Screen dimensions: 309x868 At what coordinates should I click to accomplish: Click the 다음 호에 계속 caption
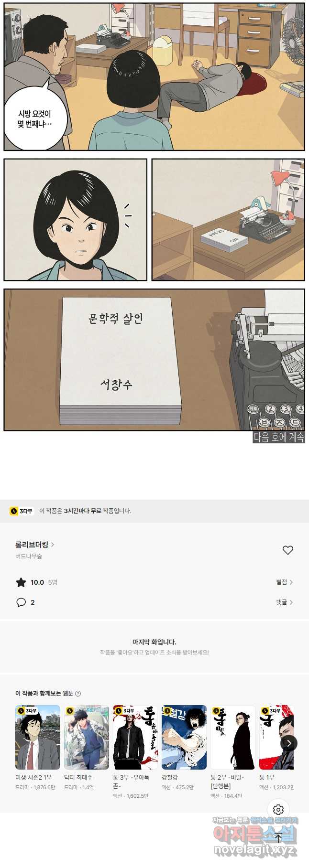tap(279, 437)
